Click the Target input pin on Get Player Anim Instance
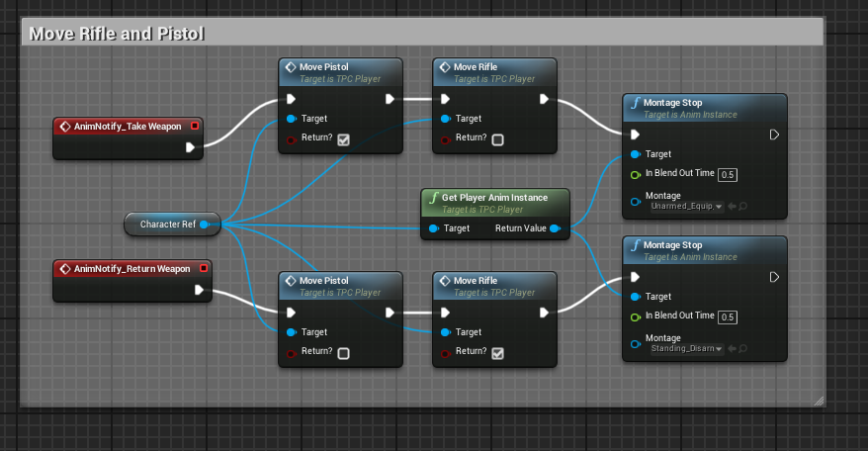Viewport: 868px width, 451px height. [433, 228]
